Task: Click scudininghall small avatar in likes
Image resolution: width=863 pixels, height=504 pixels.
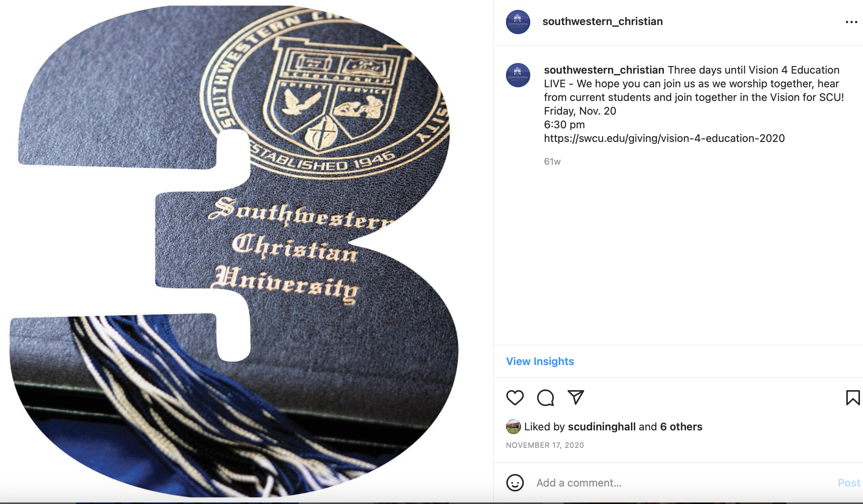Action: (x=513, y=427)
